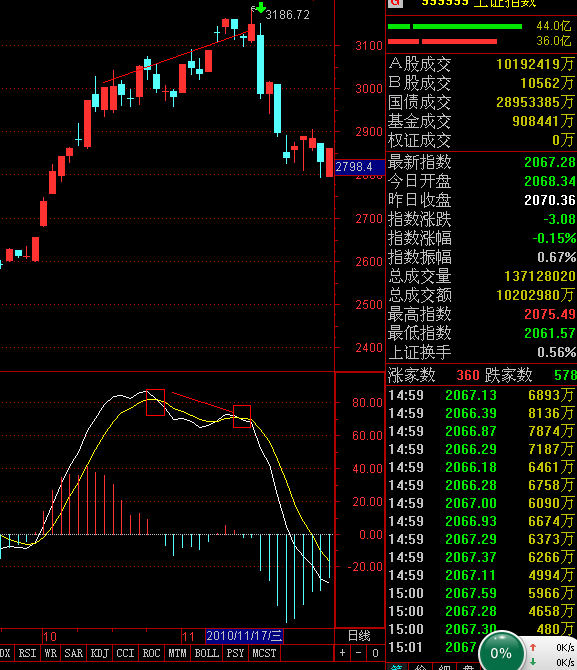Click the 2010/11/17/三 date marker
The width and height of the screenshot is (577, 670).
pyautogui.click(x=244, y=636)
